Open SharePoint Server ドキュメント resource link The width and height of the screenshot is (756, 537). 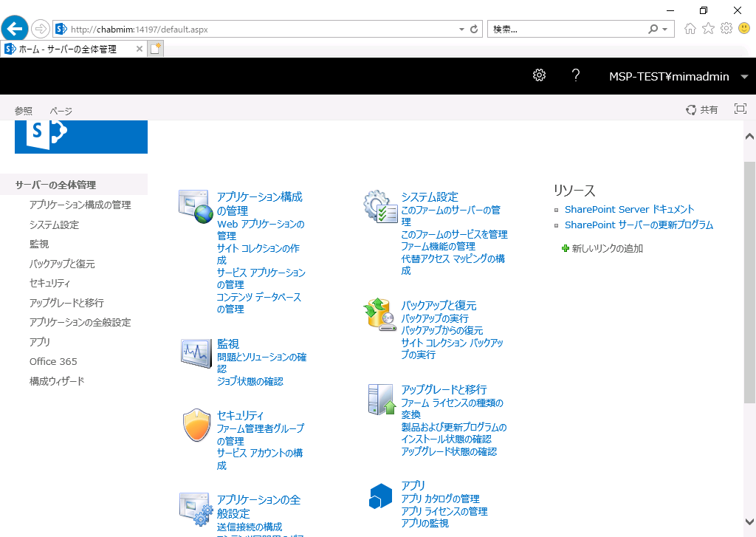coord(629,209)
